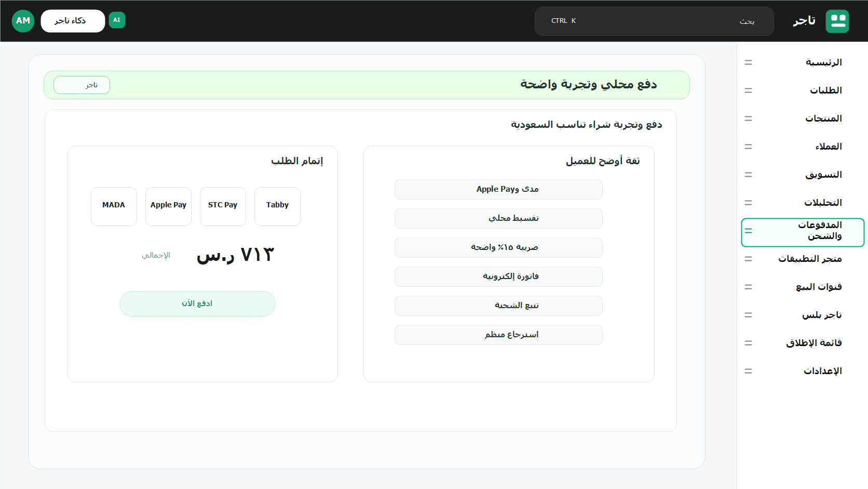Select Tabby payment method

click(277, 206)
